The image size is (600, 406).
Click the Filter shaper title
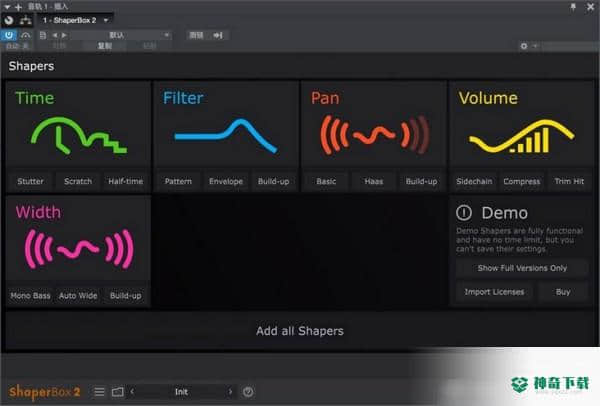click(183, 98)
